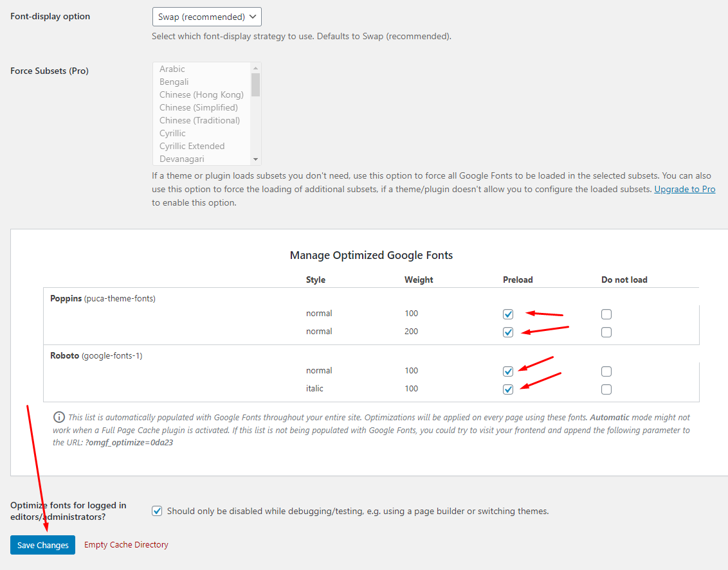This screenshot has width=728, height=570.
Task: Toggle optimize fonts for logged in administrators
Action: point(157,511)
